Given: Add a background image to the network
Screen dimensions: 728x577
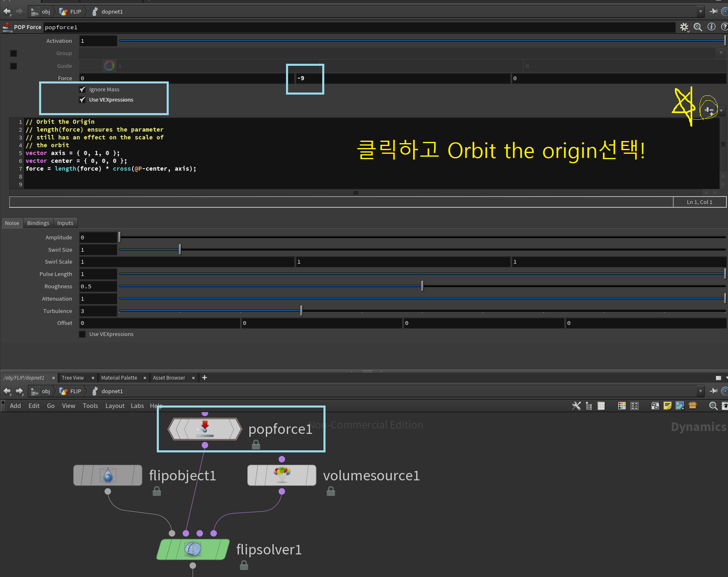Looking at the screenshot, I should click(680, 406).
